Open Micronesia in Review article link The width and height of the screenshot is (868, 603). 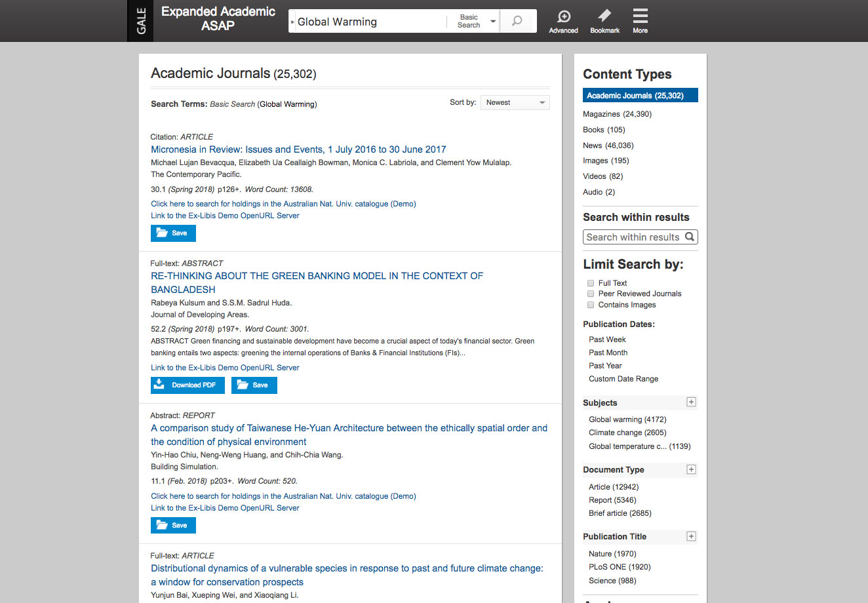coord(298,149)
